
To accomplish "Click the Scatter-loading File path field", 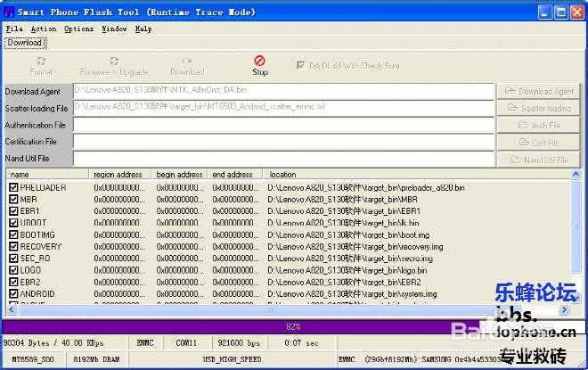I will tap(283, 108).
